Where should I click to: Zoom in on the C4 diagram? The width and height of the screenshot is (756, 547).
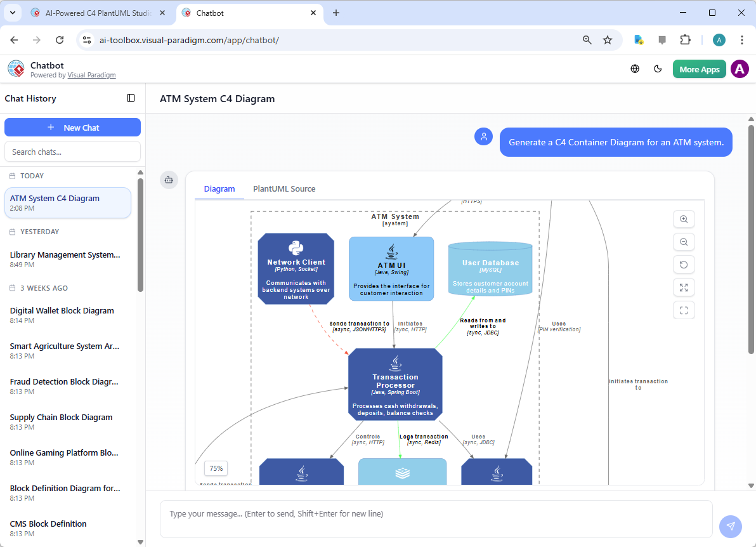coord(684,219)
